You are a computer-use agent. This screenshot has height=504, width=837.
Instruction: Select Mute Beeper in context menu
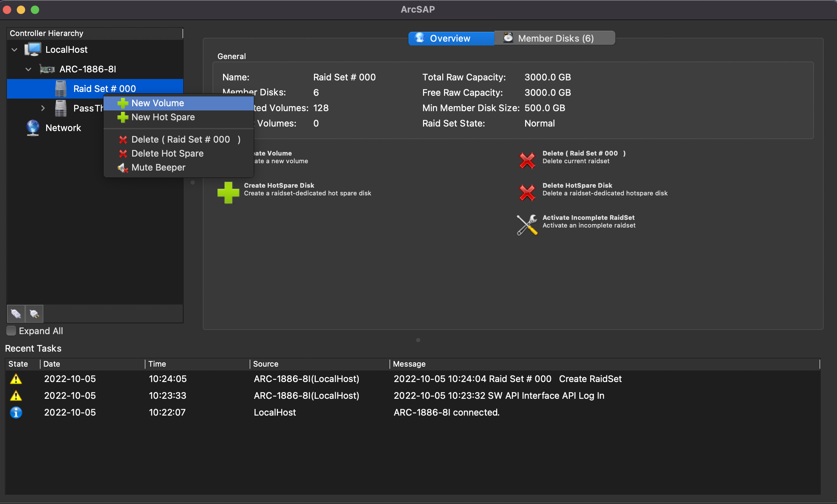[158, 167]
